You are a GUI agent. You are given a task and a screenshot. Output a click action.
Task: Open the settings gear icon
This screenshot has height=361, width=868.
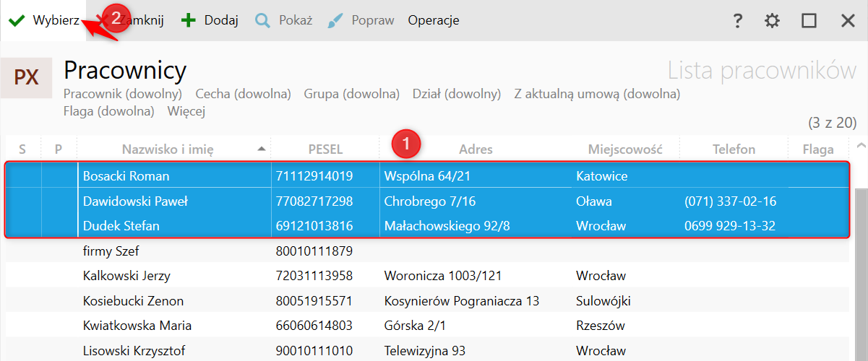pos(773,21)
